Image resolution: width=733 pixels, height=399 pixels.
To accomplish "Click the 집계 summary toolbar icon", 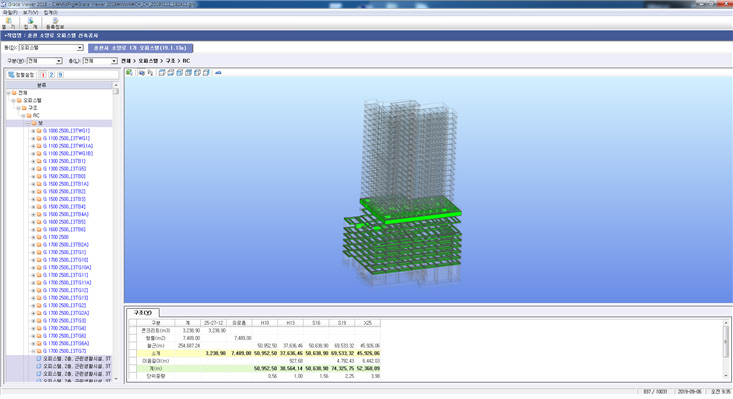I will (30, 23).
